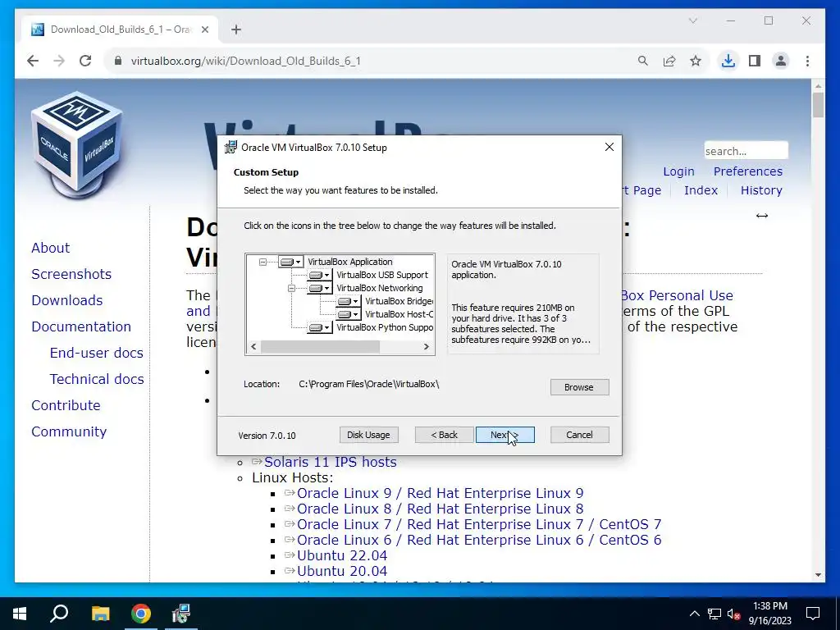Reload the Chrome page
The image size is (840, 630).
pos(85,61)
